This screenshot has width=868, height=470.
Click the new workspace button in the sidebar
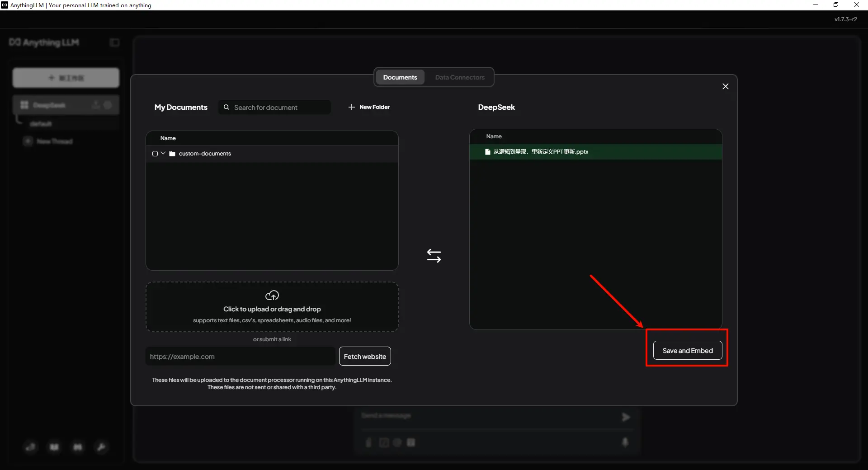point(66,78)
